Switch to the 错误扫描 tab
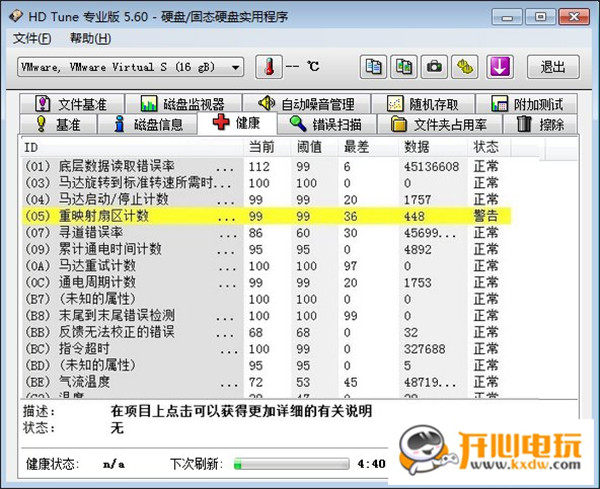Viewport: 600px width, 489px height. click(325, 125)
